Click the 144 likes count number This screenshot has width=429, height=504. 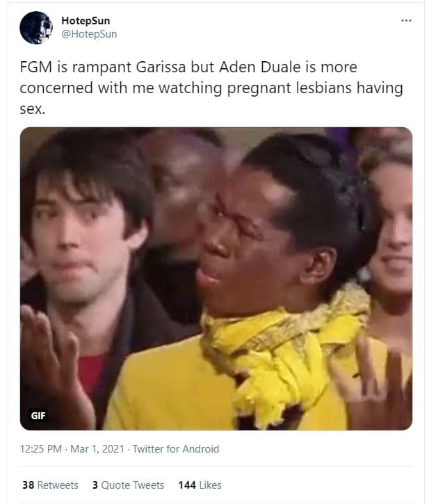pos(187,485)
